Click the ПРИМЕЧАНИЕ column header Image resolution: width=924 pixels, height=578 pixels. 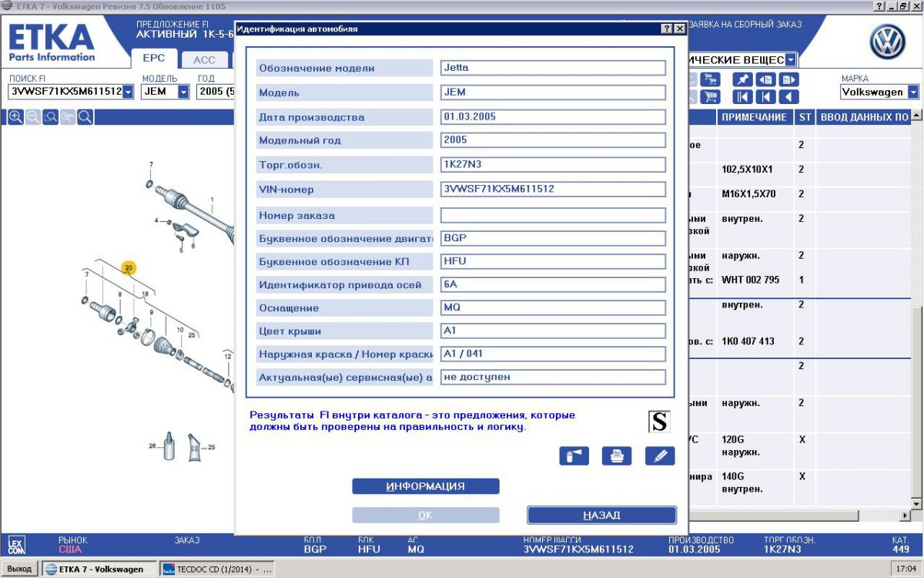[x=754, y=118]
